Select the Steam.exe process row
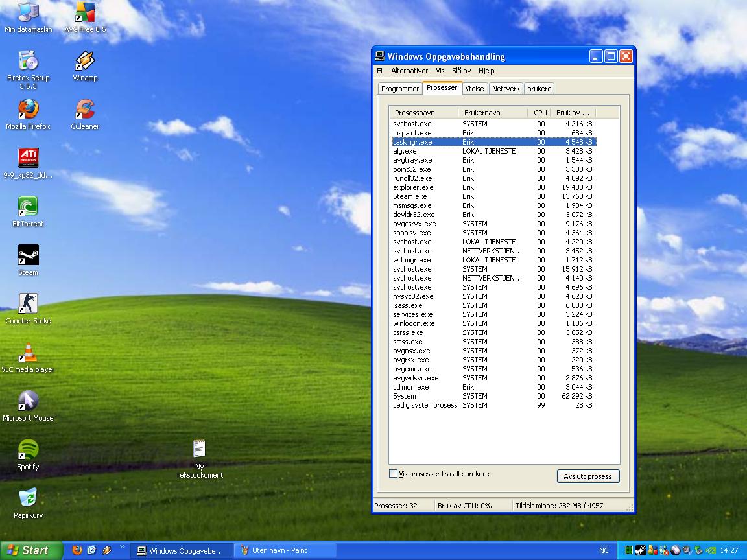This screenshot has width=747, height=560. coord(493,196)
